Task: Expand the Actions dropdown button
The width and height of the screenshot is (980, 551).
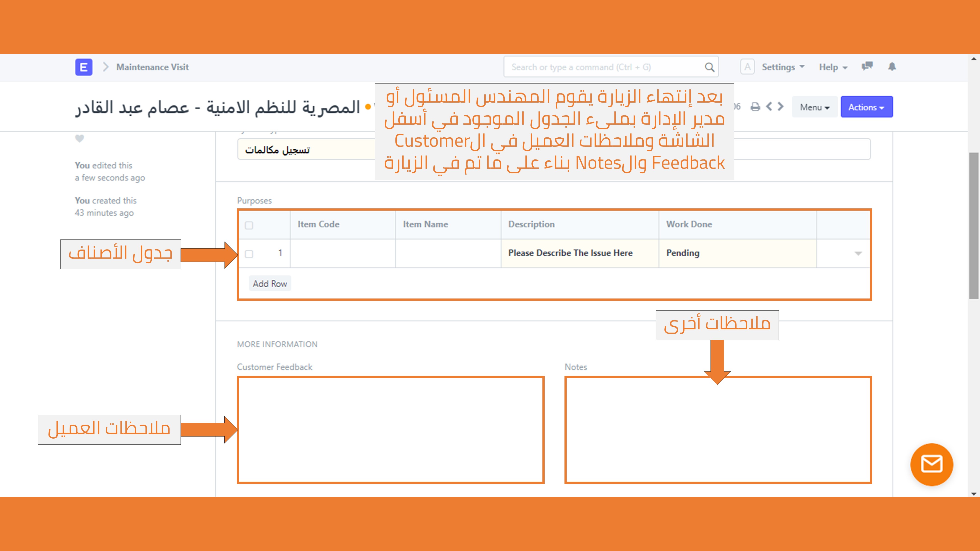Action: coord(867,107)
